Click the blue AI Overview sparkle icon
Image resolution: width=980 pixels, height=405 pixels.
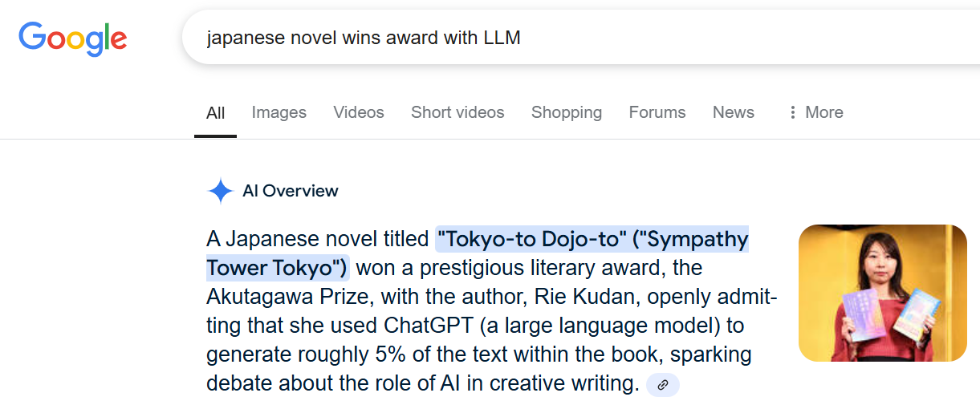point(220,191)
